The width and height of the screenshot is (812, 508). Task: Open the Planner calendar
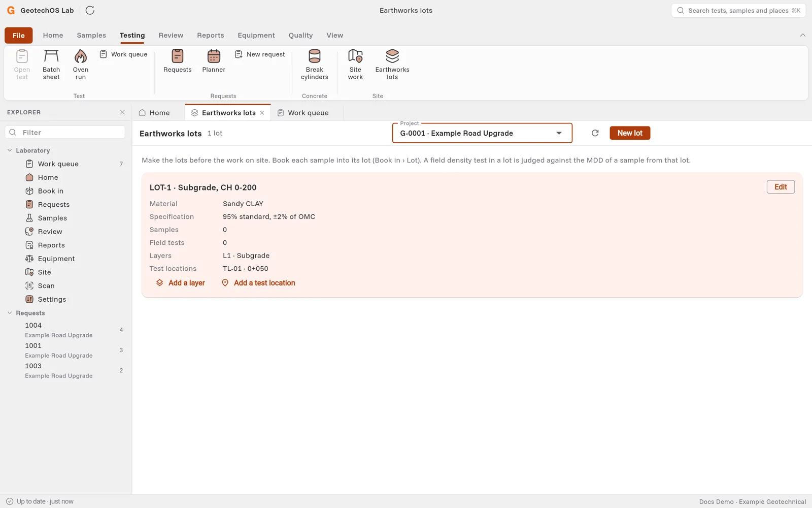[x=214, y=61]
